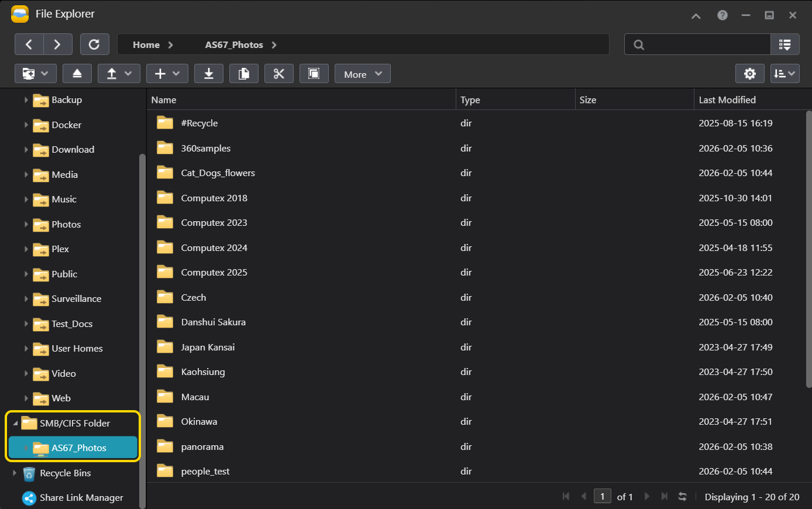The height and width of the screenshot is (509, 812).
Task: Open the upload dropdown menu
Action: pos(119,74)
